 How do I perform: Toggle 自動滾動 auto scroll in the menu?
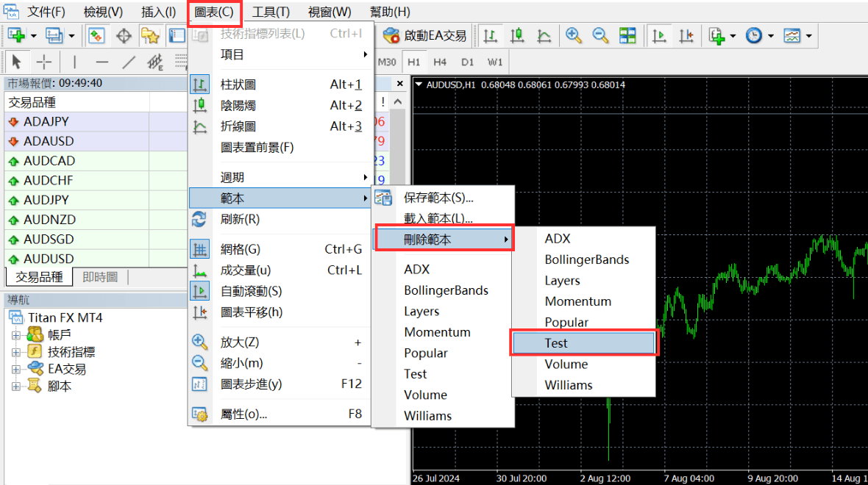(x=251, y=291)
